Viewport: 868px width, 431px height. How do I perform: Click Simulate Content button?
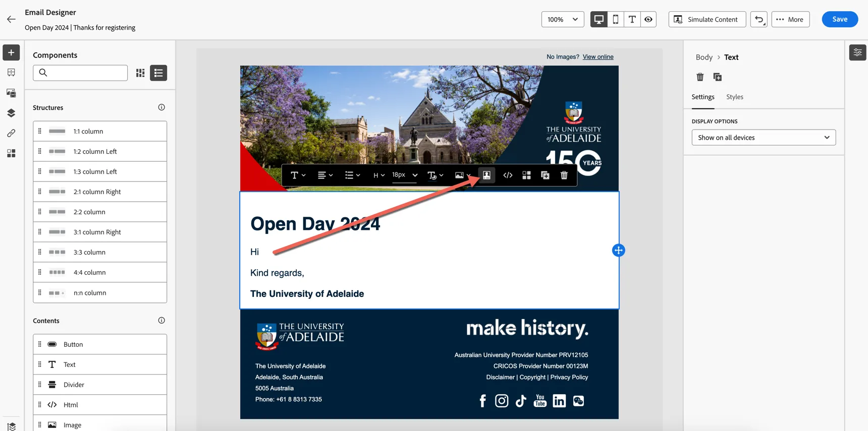coord(707,19)
